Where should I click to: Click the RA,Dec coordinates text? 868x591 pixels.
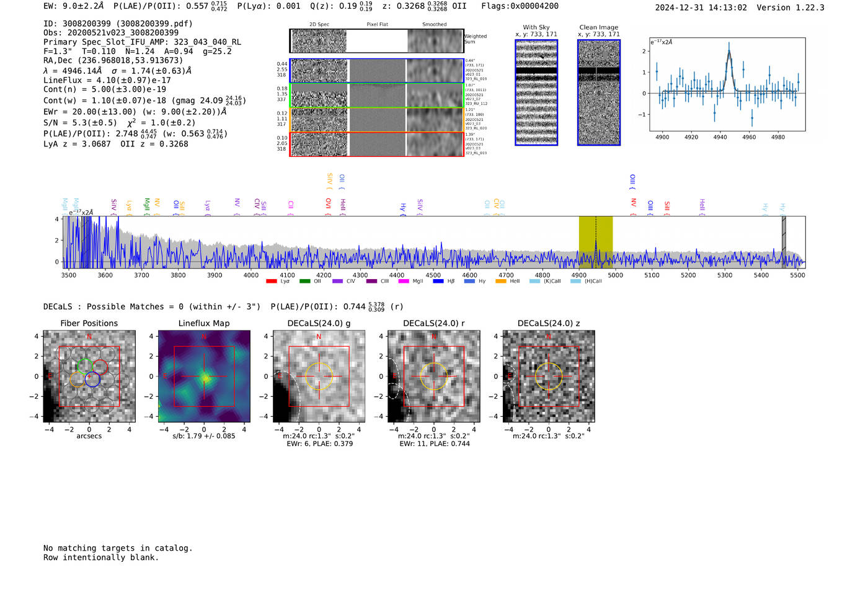[113, 60]
